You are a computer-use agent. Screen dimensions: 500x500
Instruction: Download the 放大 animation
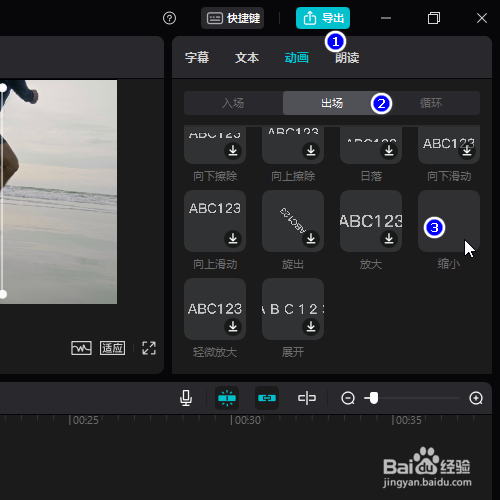[x=389, y=238]
